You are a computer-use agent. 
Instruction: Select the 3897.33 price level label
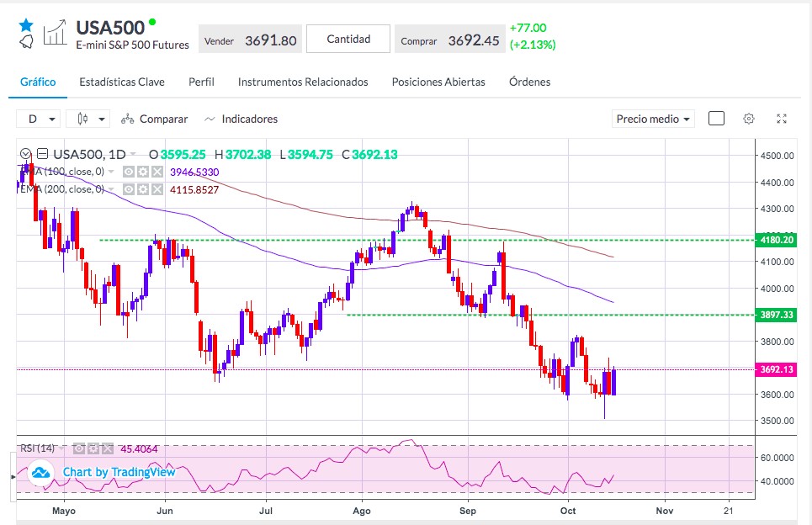tap(776, 315)
